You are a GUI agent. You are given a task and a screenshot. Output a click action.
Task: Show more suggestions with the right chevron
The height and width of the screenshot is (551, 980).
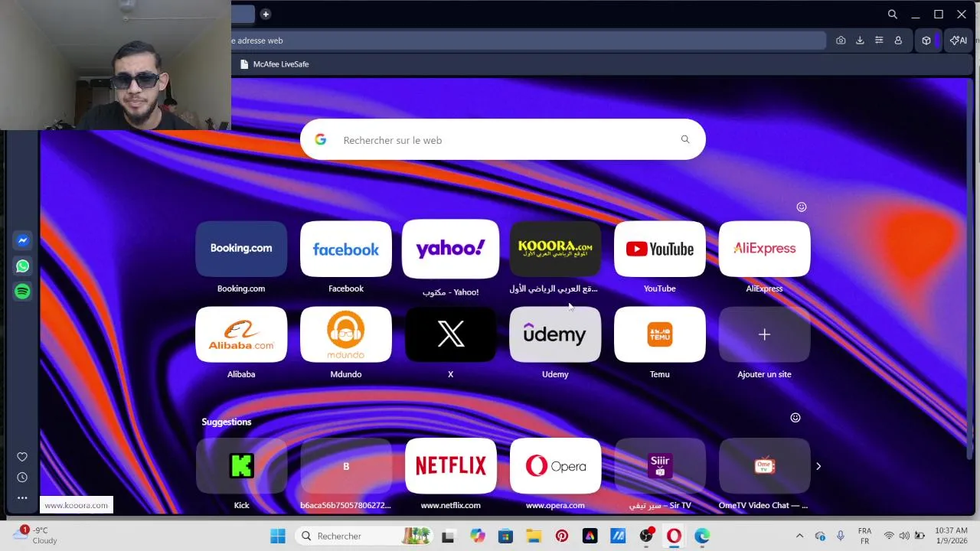coord(818,466)
